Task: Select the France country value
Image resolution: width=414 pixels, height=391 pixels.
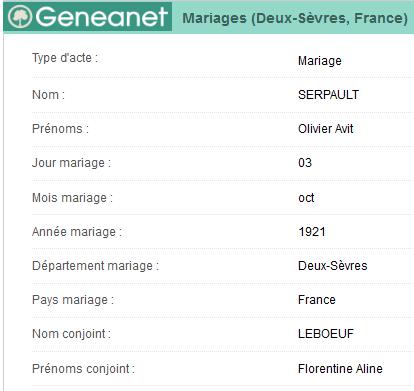Action: pyautogui.click(x=317, y=300)
